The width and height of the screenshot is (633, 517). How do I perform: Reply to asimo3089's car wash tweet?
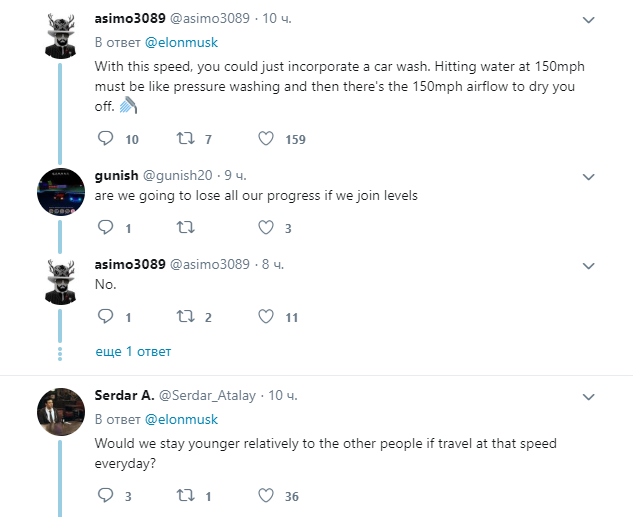tap(106, 139)
